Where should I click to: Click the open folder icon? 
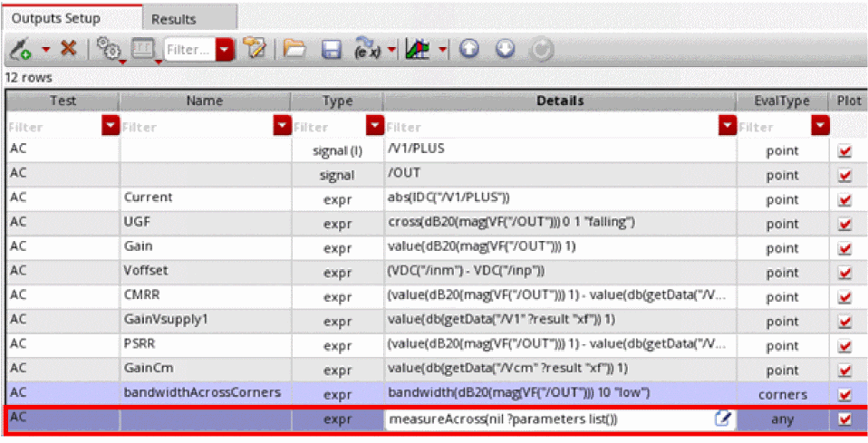point(294,49)
